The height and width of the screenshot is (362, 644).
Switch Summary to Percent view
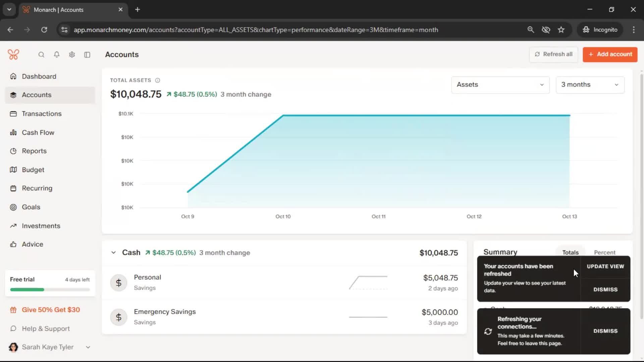[604, 252]
